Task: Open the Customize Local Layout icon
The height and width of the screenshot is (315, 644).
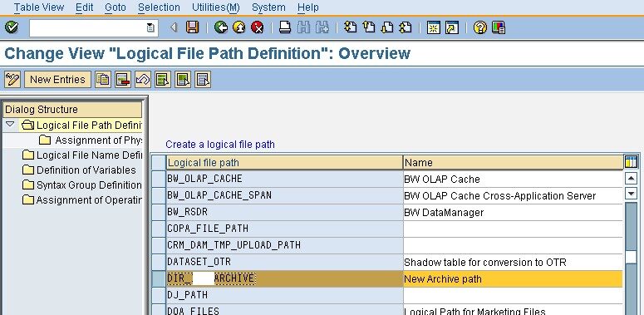Action: [499, 27]
